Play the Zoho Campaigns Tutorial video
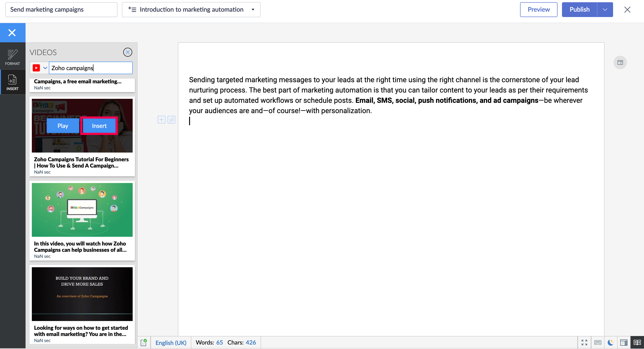This screenshot has width=644, height=349. click(63, 126)
